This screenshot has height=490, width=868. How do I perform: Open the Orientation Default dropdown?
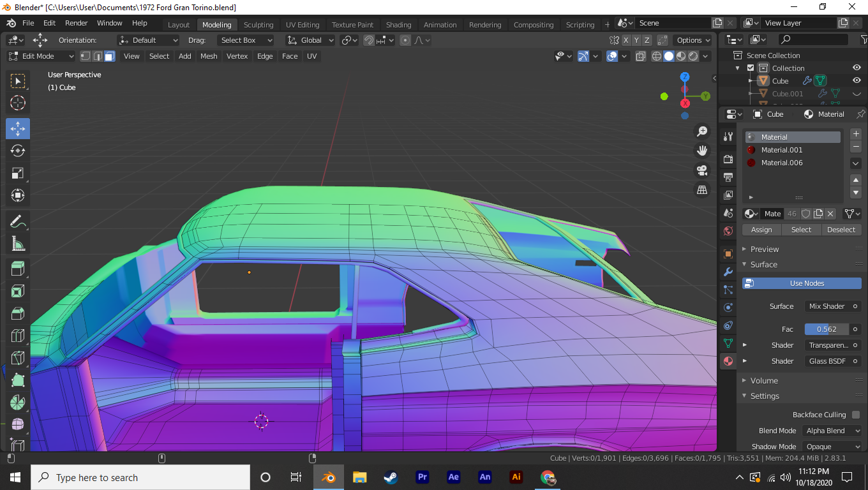[x=148, y=40]
